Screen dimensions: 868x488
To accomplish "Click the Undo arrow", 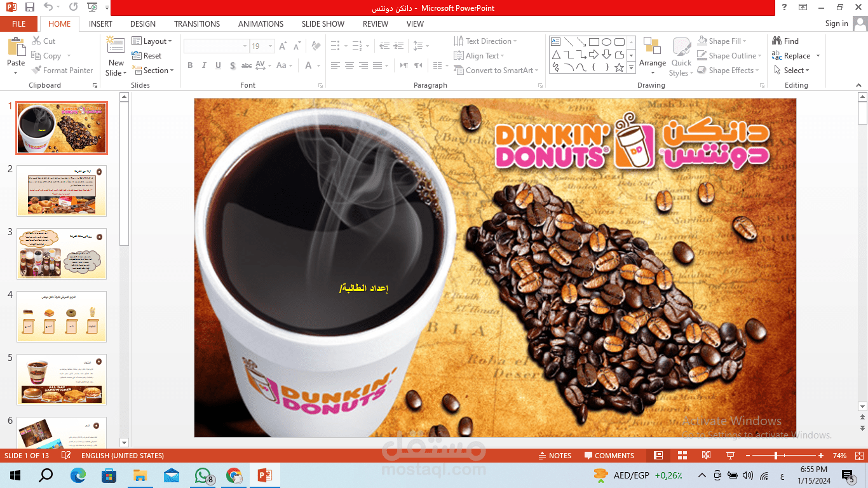I will click(48, 8).
